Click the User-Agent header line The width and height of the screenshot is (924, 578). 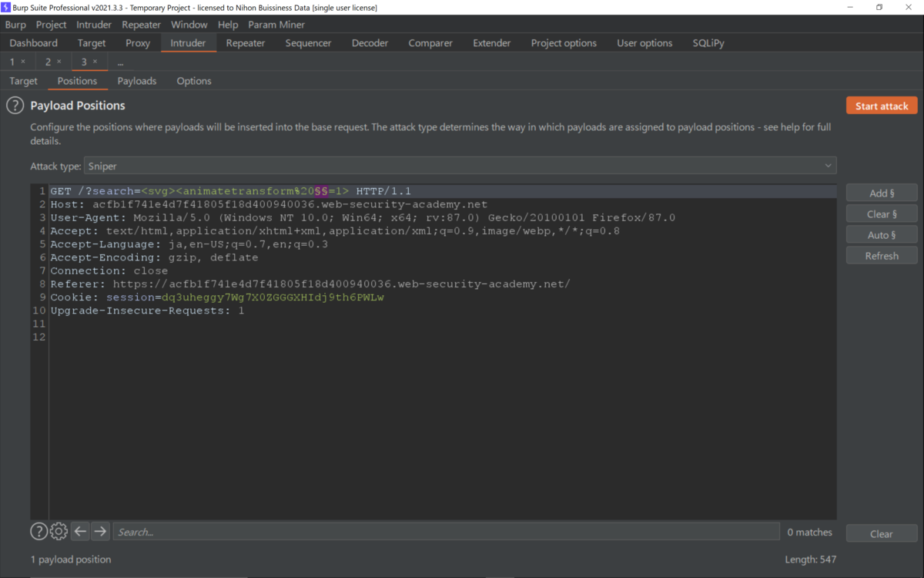[x=363, y=217]
